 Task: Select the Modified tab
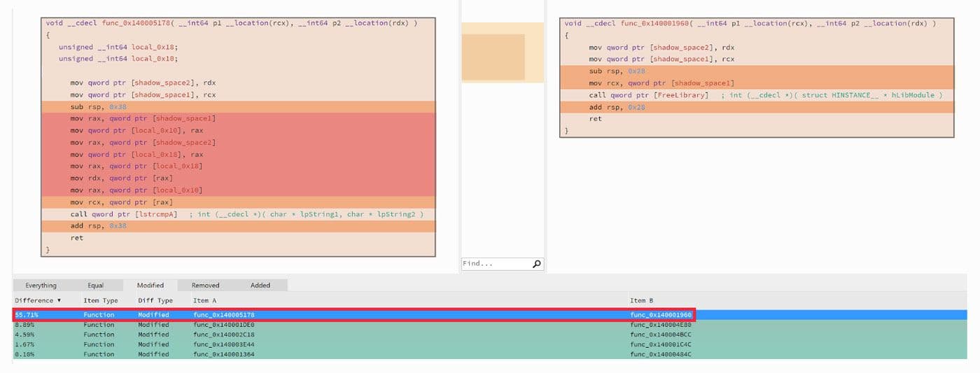click(150, 286)
